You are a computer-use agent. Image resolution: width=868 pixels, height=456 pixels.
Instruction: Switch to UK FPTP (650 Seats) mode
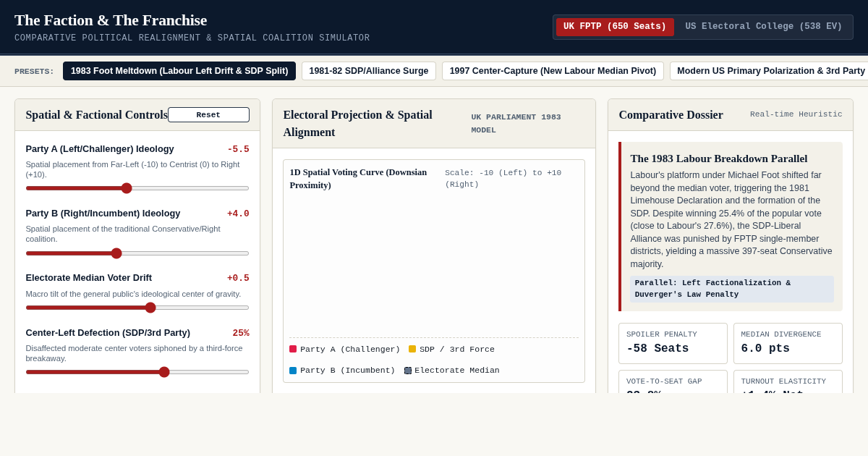click(x=615, y=27)
